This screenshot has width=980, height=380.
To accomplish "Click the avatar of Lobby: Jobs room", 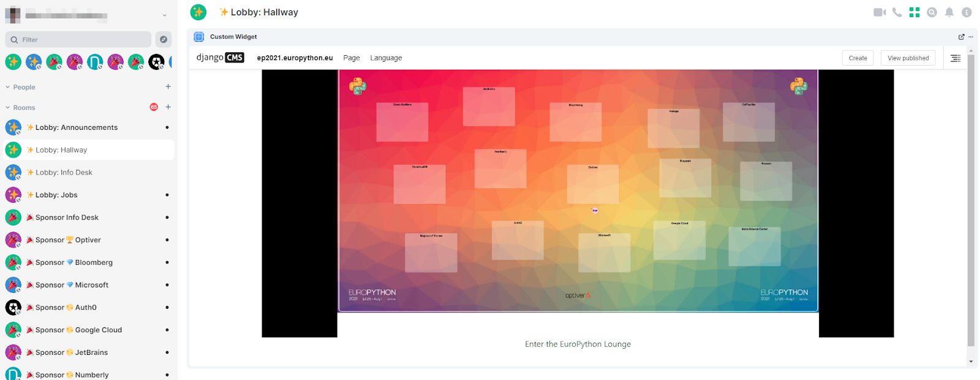I will click(x=13, y=195).
